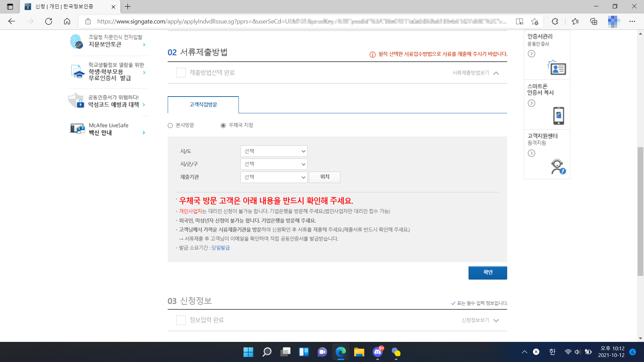Open browser Extensions puzzle icon
Viewport: 644px width, 362px height.
tap(555, 21)
